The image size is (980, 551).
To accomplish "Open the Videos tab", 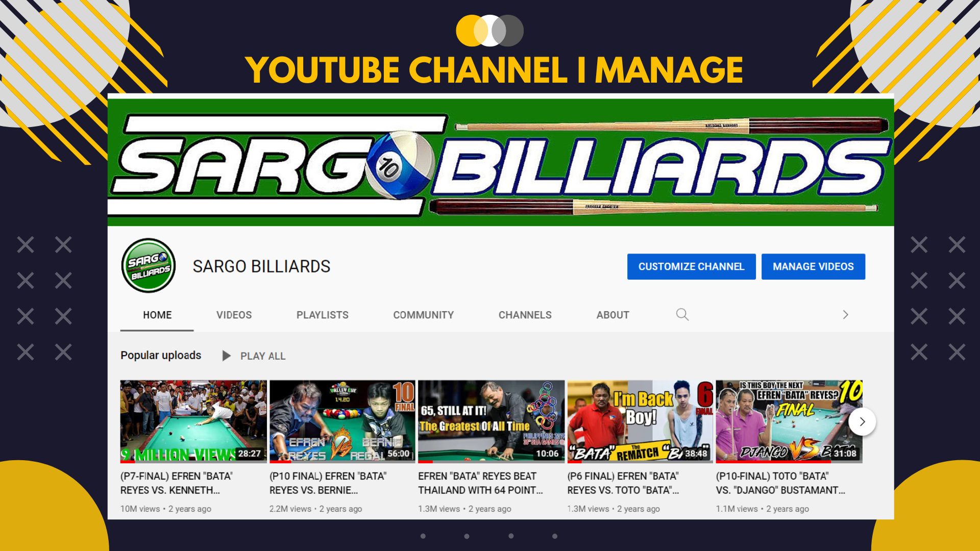I will [234, 315].
